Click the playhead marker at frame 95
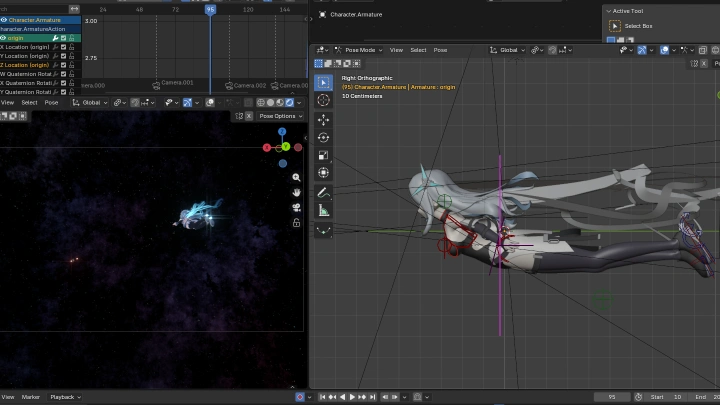720x405 pixels. coord(210,10)
